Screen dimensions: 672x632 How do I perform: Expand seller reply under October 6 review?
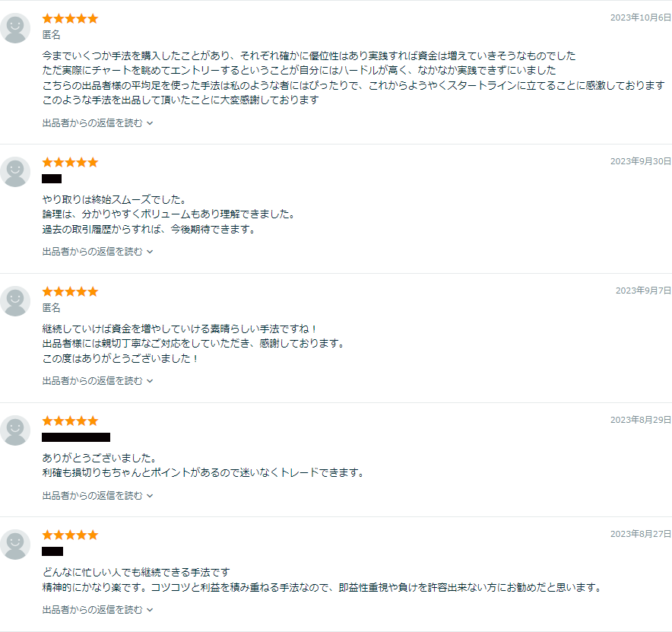pos(97,122)
